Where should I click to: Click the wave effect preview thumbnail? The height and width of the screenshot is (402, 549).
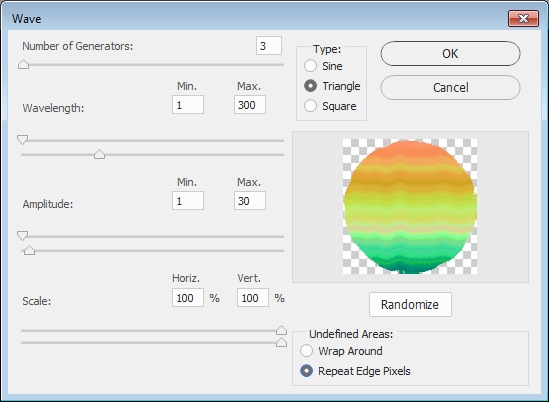pos(410,206)
